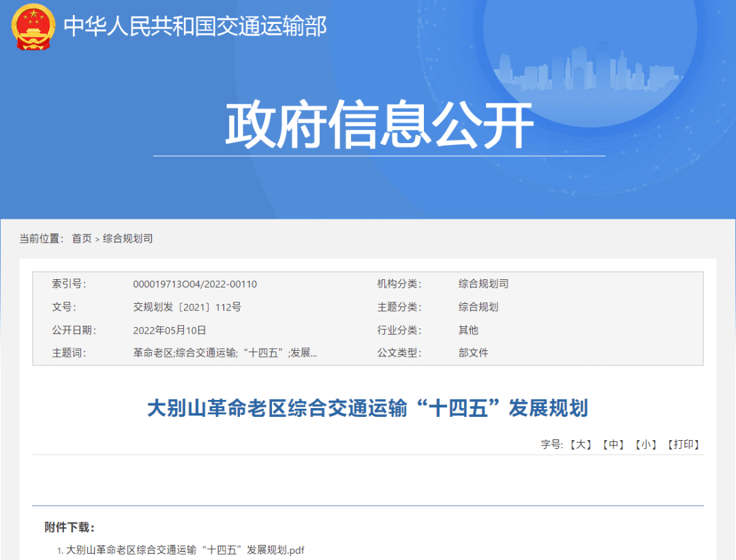
Task: Click the 大别山革命老区综合交通运输 document title
Action: (x=367, y=409)
